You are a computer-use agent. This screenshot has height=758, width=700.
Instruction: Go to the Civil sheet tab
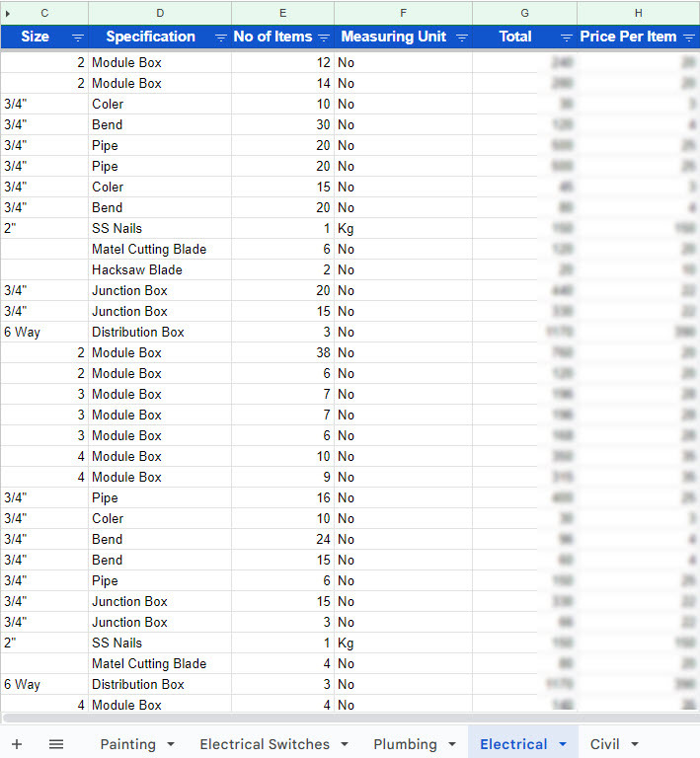tap(604, 744)
